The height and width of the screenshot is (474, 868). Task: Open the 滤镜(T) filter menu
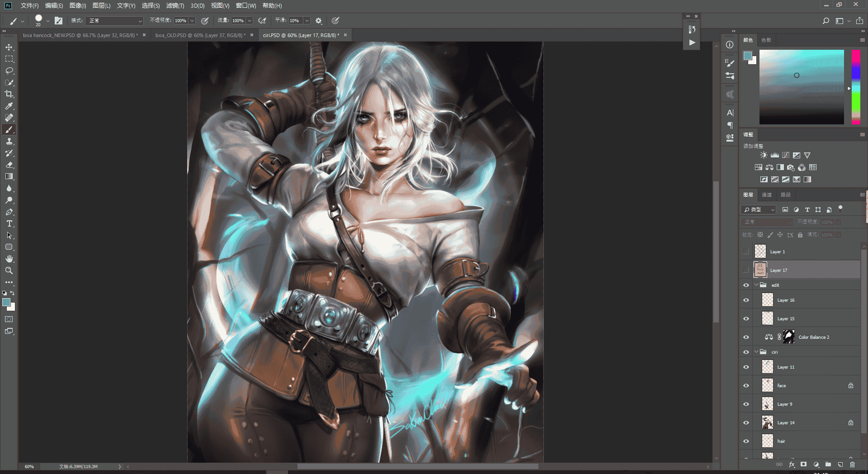coord(175,5)
